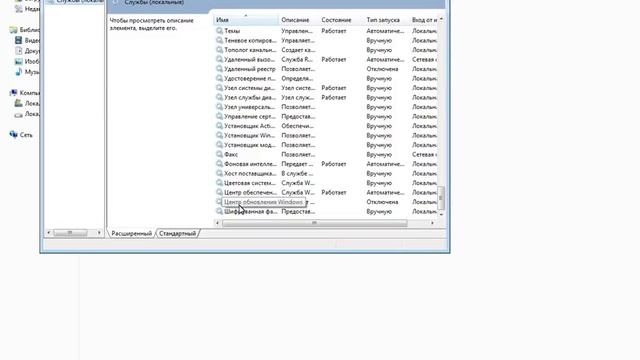Screen dimensions: 640x360
Task: Click the Pictures library icon in Explorer
Action: [x=18, y=61]
